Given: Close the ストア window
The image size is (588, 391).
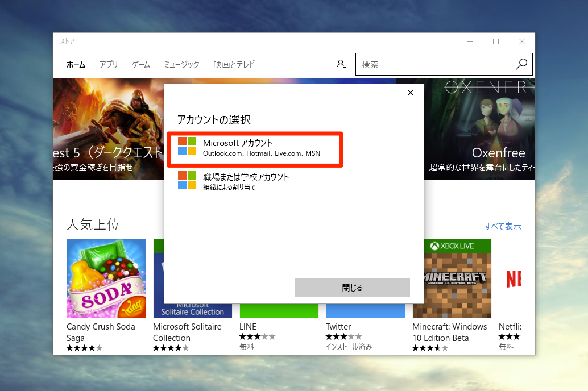Looking at the screenshot, I should 522,41.
